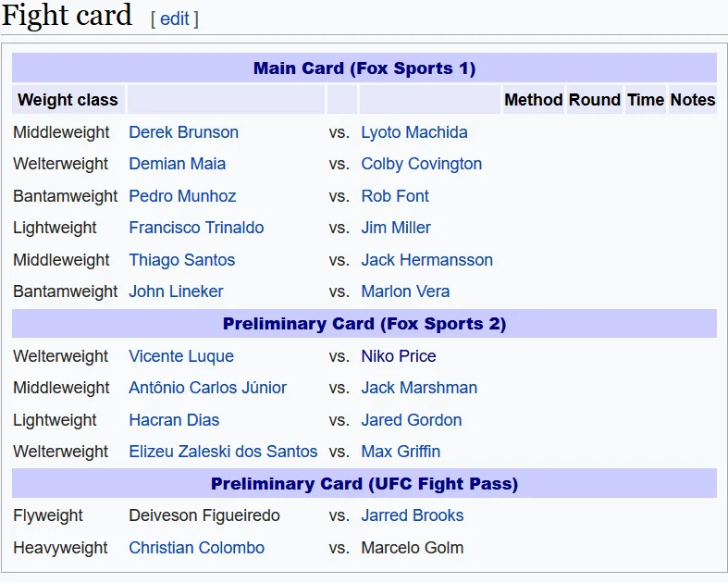Follow the Jack Marshman link
This screenshot has height=583, width=728.
click(419, 388)
